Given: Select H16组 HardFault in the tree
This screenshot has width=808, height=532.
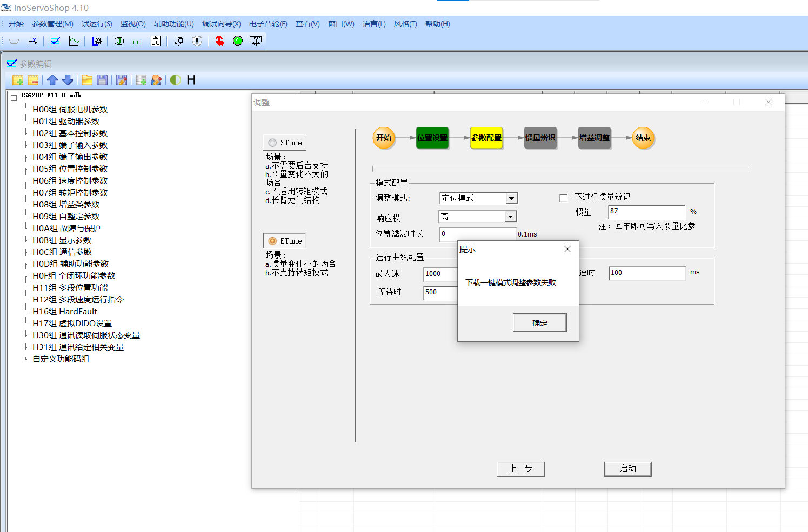Looking at the screenshot, I should 65,312.
